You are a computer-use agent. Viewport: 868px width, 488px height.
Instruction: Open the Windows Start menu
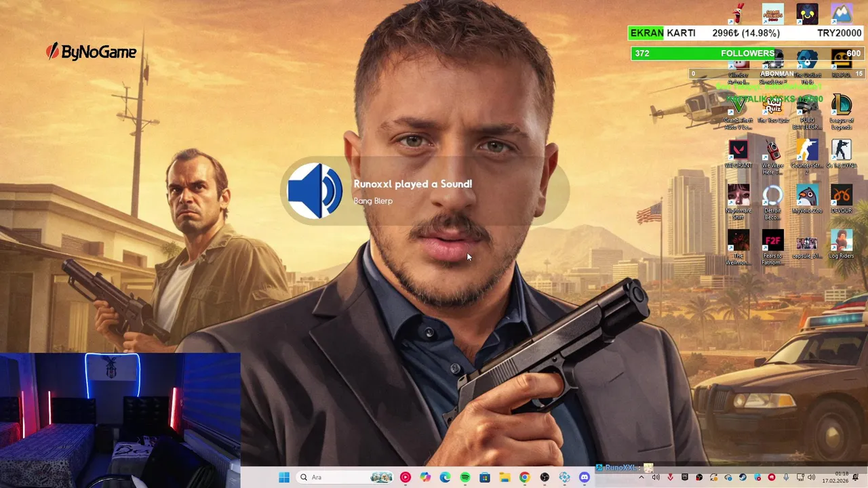point(283,477)
